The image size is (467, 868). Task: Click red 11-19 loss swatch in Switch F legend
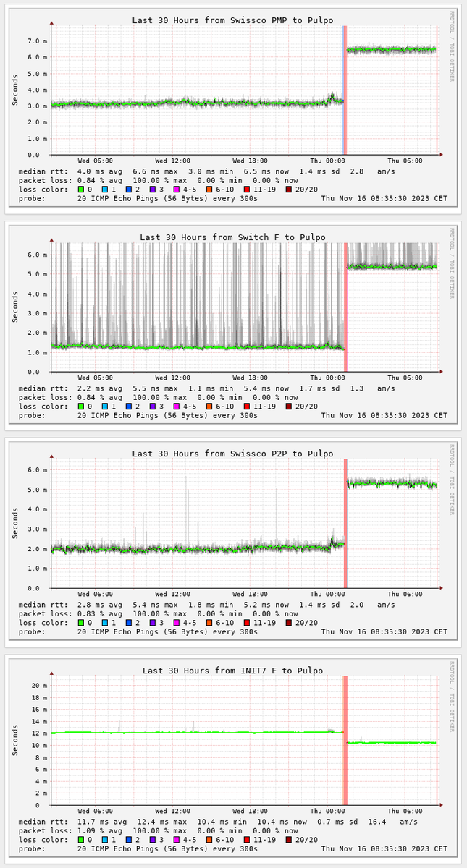pyautogui.click(x=247, y=407)
